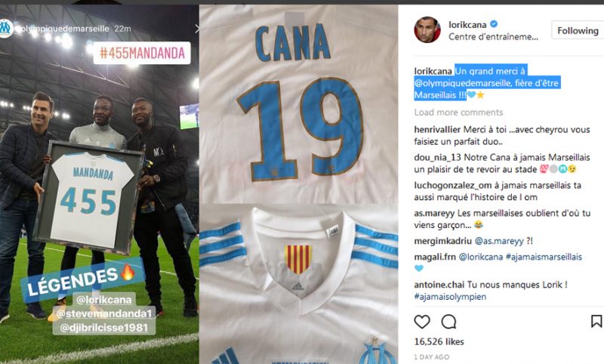
Task: Open the #ajamaisolympien hashtag
Action: pyautogui.click(x=450, y=297)
